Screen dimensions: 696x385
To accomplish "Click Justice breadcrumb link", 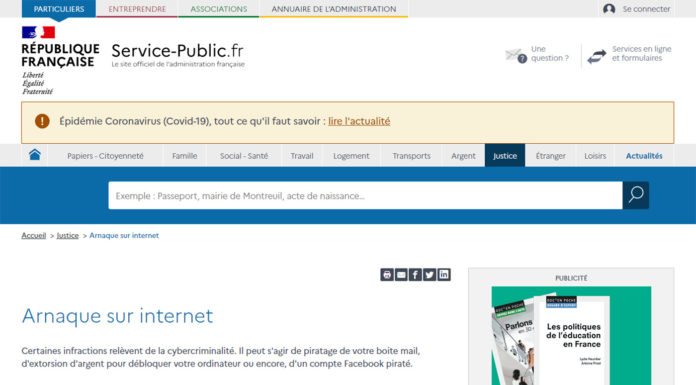I will pyautogui.click(x=67, y=235).
